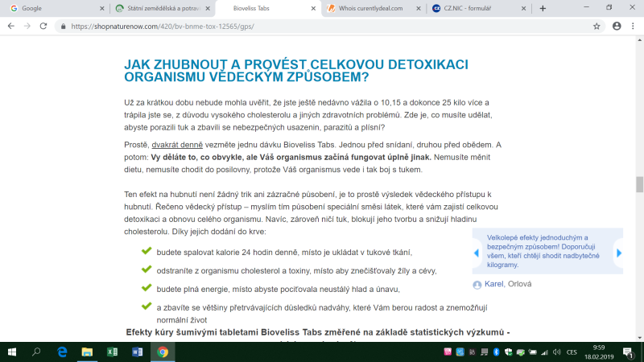Open the volume speaker tray icon
The image size is (644, 362).
click(x=556, y=352)
